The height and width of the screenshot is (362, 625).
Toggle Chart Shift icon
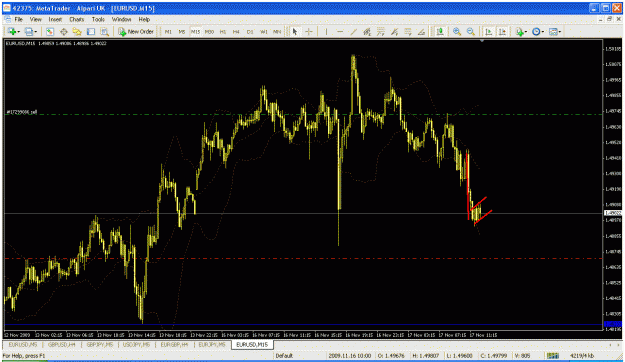coord(502,31)
